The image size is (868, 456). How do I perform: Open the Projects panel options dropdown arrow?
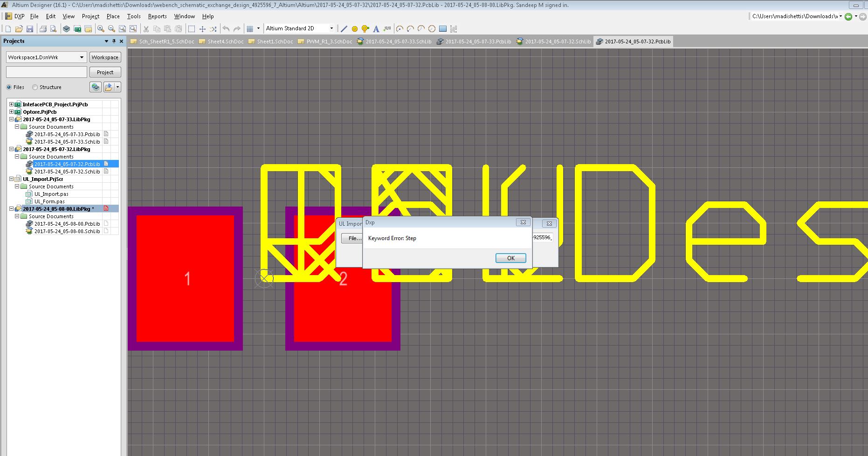[106, 41]
